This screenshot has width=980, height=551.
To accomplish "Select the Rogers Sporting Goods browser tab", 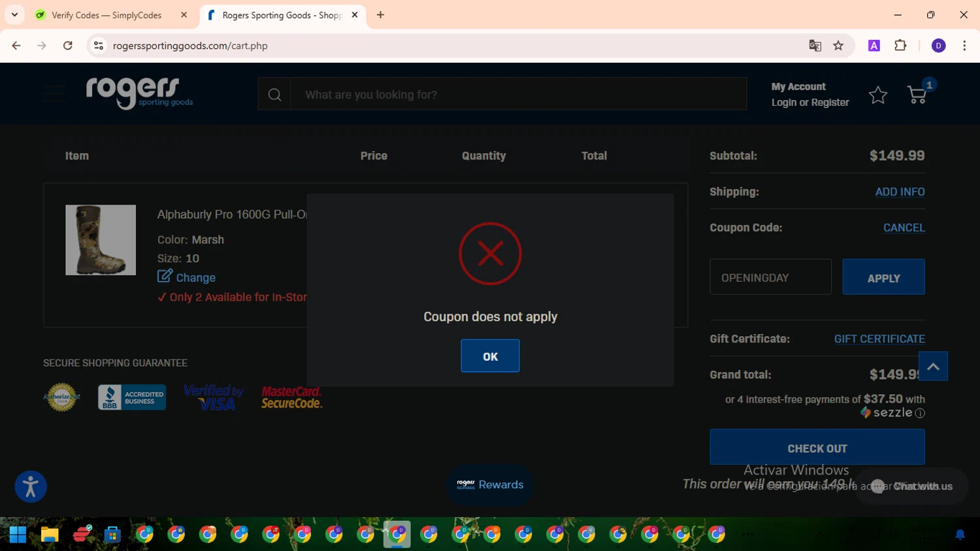I will tap(282, 15).
